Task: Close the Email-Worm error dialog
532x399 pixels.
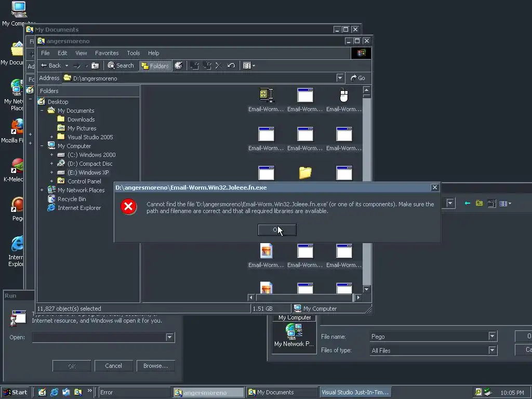Action: tap(435, 188)
